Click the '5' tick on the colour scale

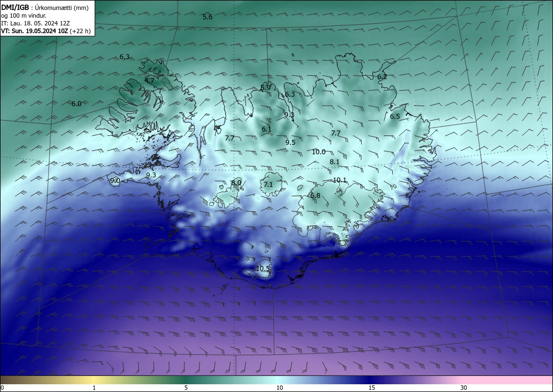[x=186, y=388]
